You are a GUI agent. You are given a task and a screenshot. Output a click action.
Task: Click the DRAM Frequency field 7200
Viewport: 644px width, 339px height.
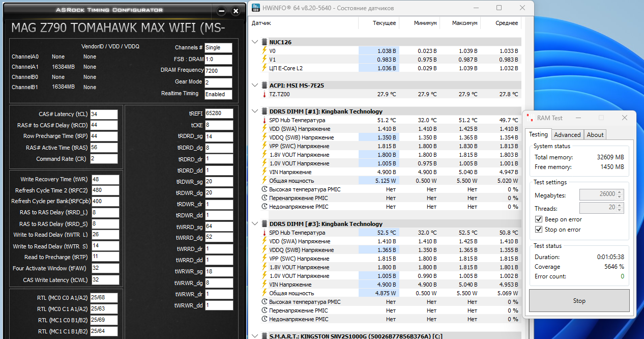pos(218,71)
